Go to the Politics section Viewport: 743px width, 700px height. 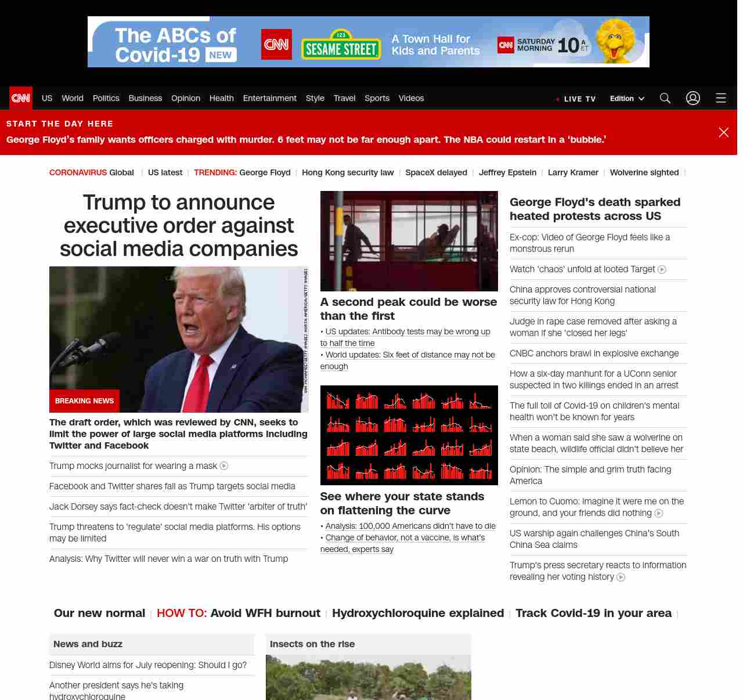pos(106,98)
